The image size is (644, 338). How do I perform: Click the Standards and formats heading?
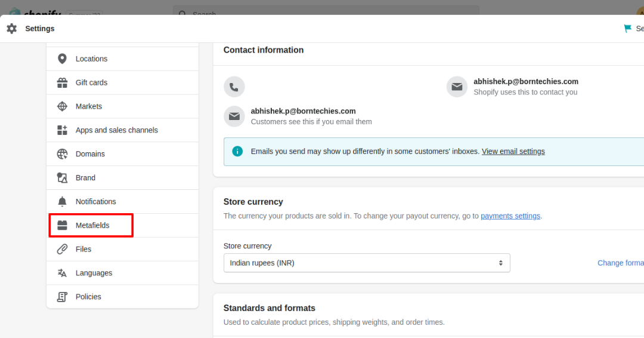pos(269,308)
